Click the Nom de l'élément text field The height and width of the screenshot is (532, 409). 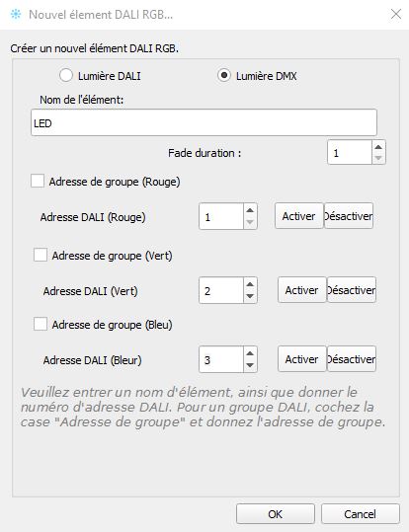click(x=204, y=122)
